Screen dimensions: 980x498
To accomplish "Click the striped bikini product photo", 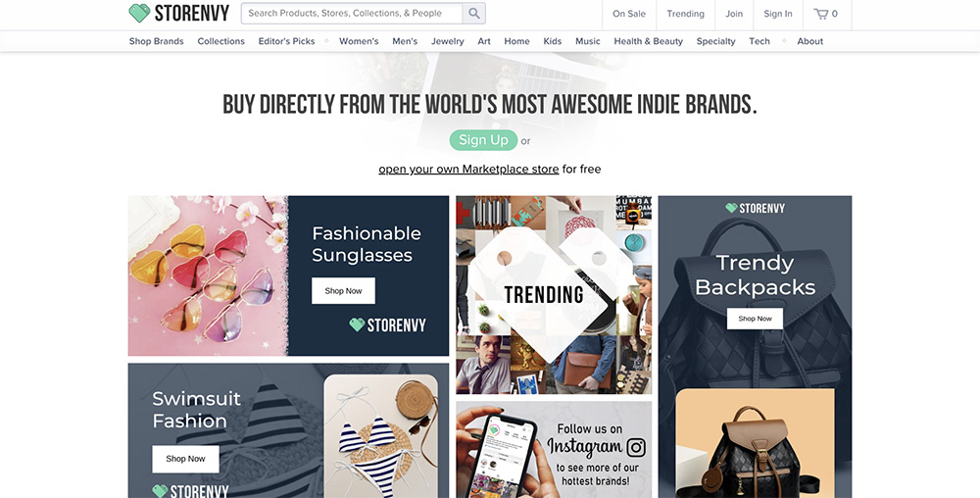I will 380,436.
